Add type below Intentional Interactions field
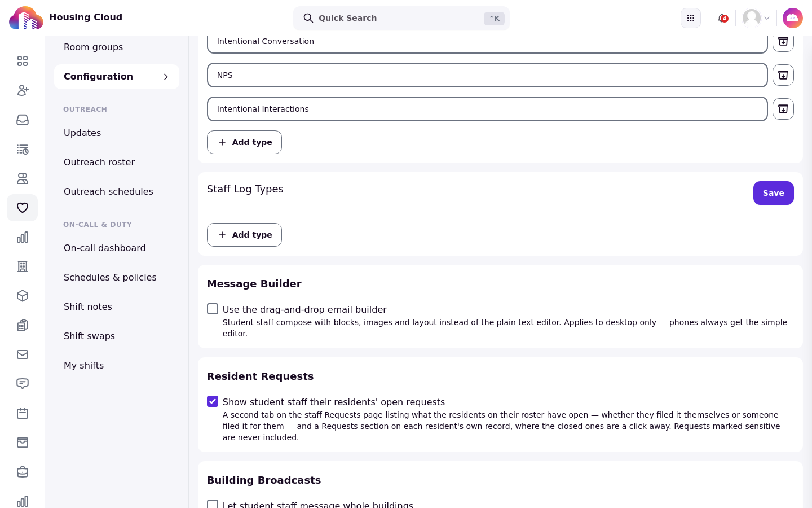 (244, 142)
